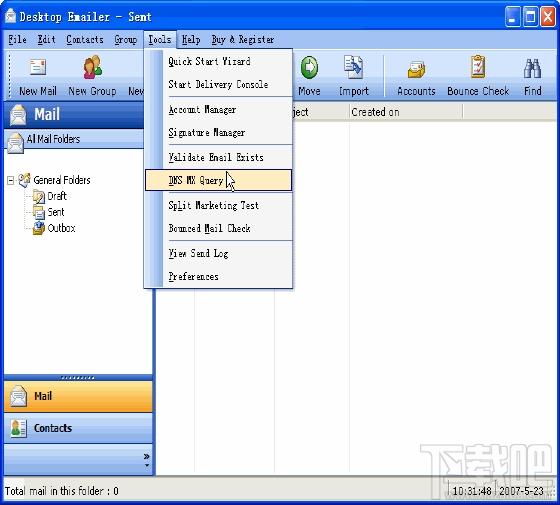The height and width of the screenshot is (505, 560).
Task: Open the Edit menu
Action: [x=46, y=39]
